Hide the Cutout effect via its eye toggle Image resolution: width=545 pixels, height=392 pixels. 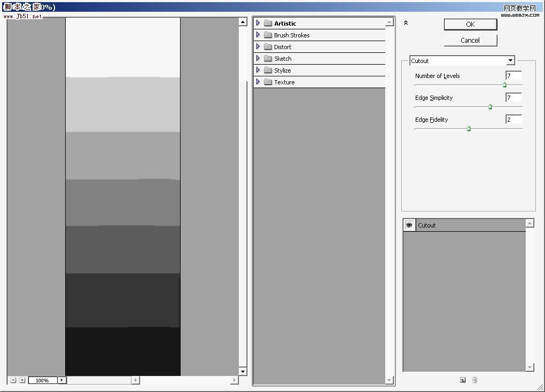point(409,225)
